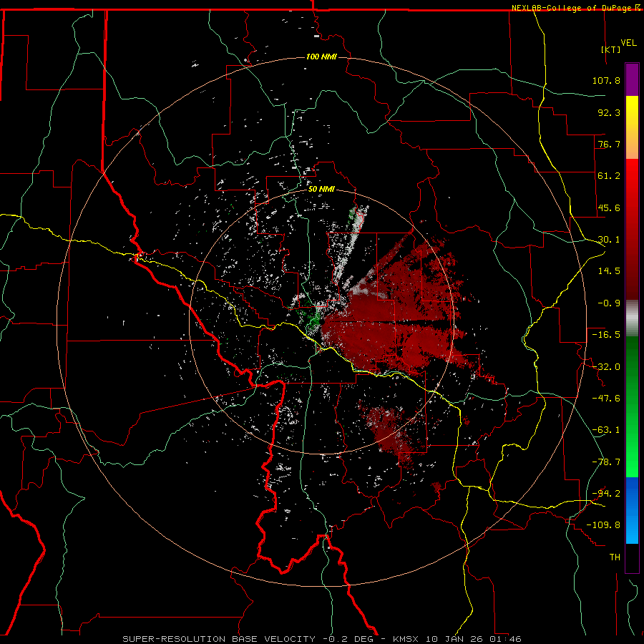Screen dimensions: 644x644
Task: Click the yellow-orange segment of the color bar
Action: [632, 127]
